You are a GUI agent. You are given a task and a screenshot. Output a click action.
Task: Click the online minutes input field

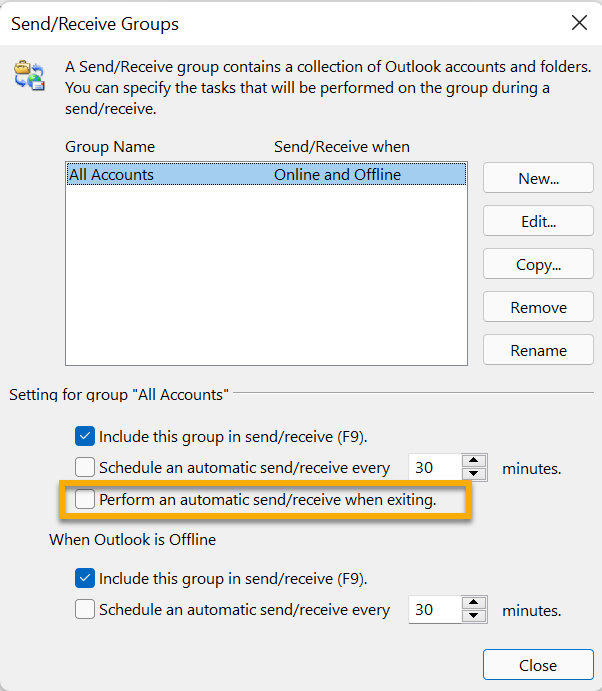point(435,467)
